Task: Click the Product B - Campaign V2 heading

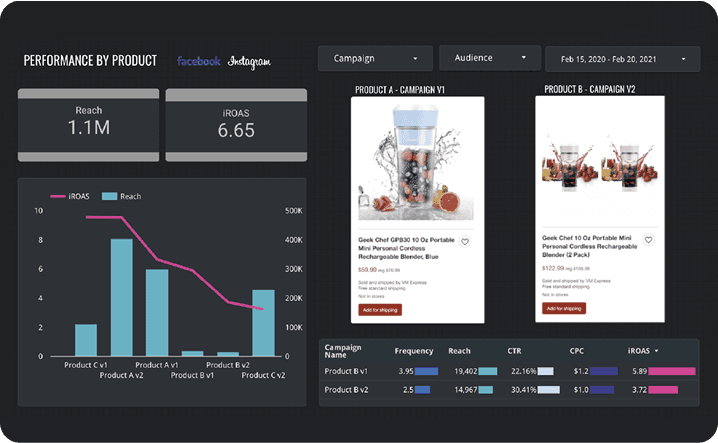Action: (x=590, y=89)
